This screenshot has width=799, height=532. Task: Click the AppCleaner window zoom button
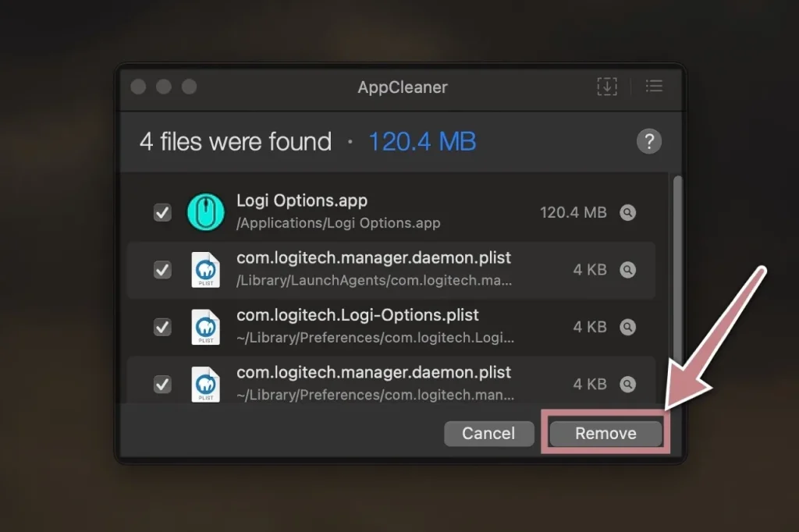[x=189, y=87]
